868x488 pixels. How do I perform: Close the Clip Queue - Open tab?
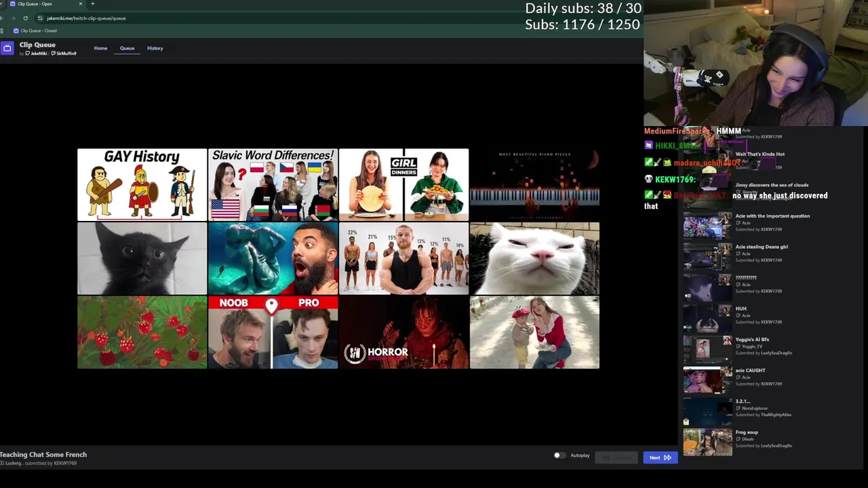(x=80, y=4)
